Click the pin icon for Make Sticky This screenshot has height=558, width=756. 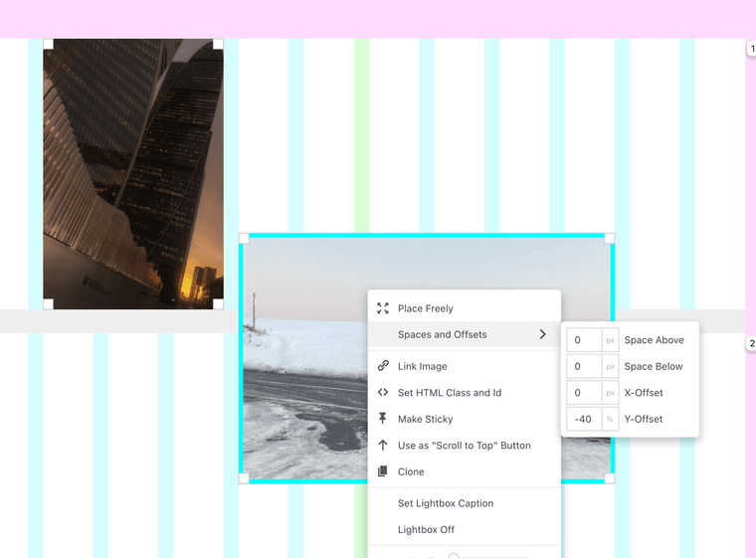(x=383, y=419)
